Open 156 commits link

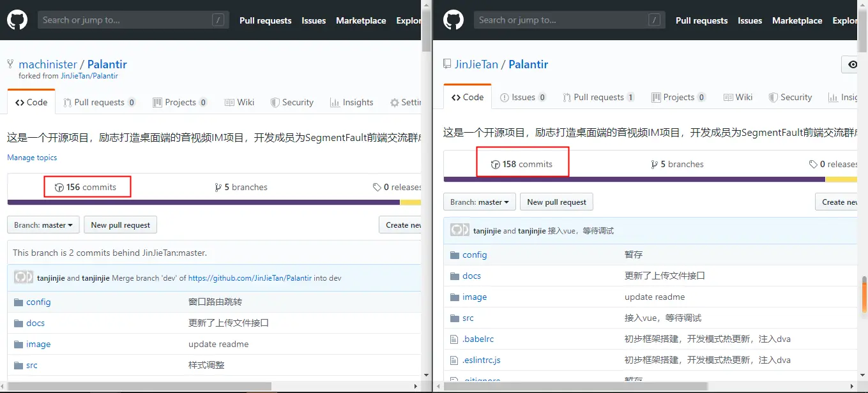[x=86, y=187]
